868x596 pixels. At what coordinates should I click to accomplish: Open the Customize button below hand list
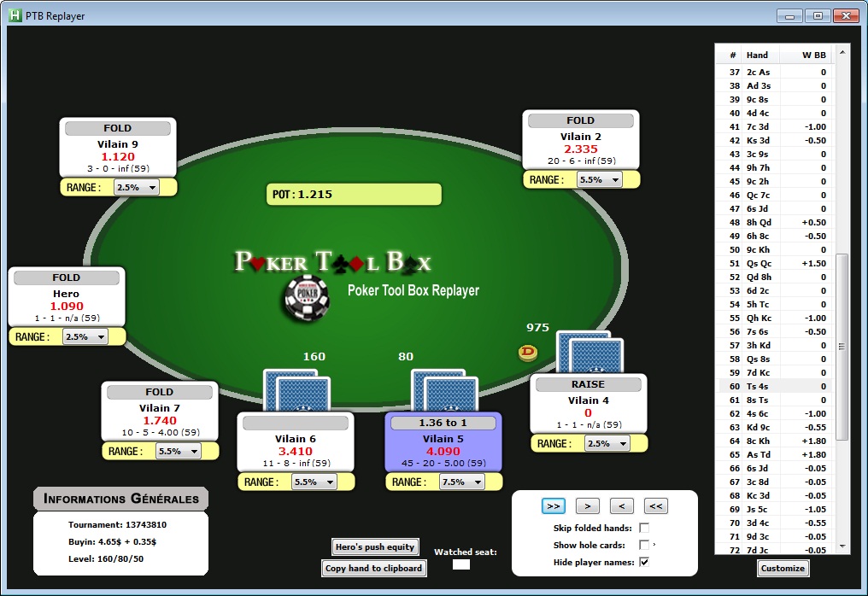click(783, 569)
